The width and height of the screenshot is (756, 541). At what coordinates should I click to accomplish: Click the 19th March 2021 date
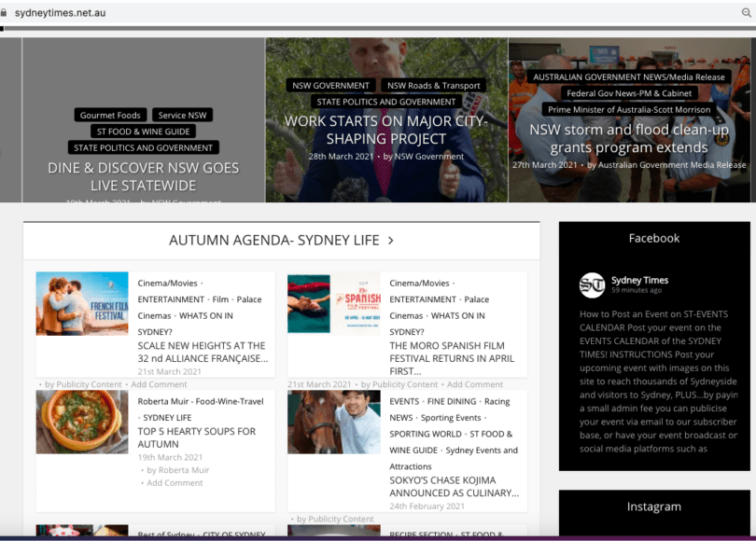pos(170,457)
